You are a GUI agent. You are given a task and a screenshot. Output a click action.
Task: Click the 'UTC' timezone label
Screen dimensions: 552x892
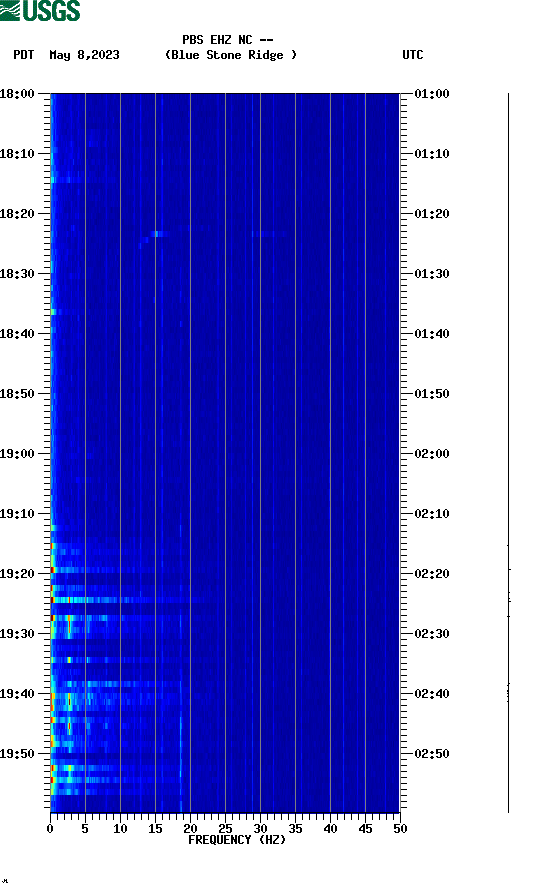413,55
